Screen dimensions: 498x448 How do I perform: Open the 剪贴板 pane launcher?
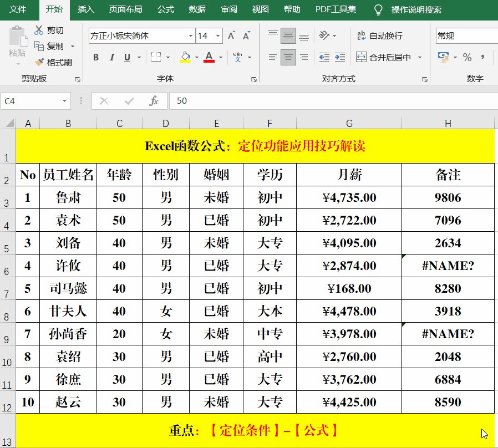tap(78, 79)
